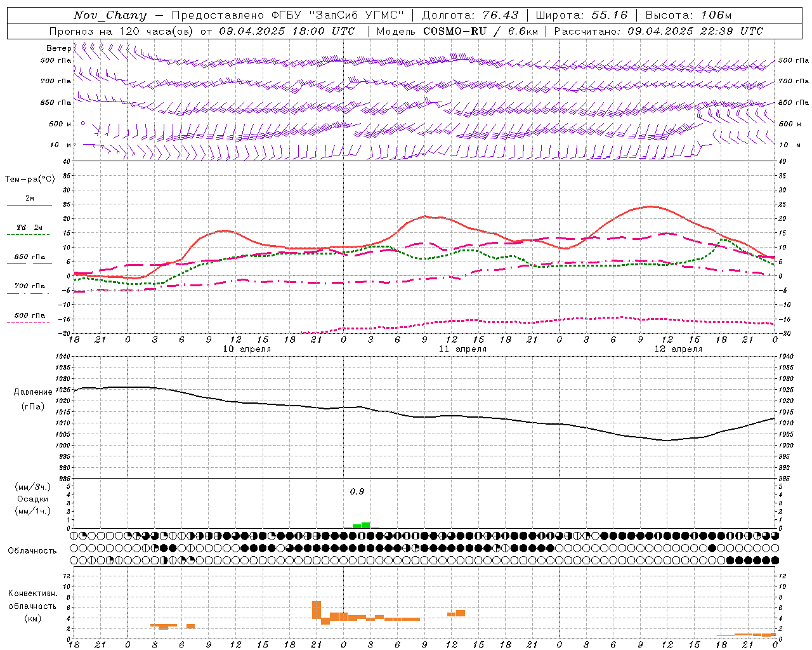Click the '(мм/3ч.)' precipitation unit label
812x650 pixels.
coord(33,487)
